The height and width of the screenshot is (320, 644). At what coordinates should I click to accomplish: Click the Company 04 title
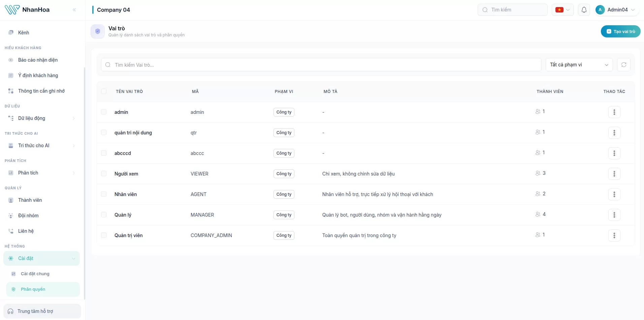114,10
